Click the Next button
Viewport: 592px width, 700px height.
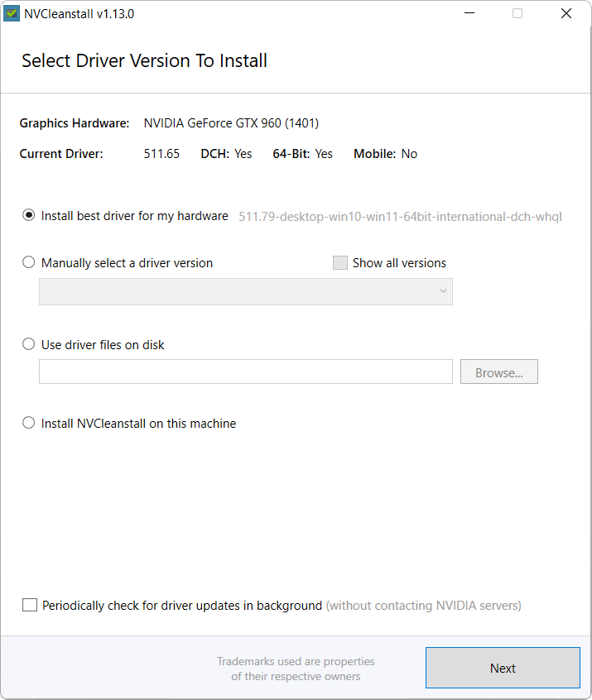point(503,668)
